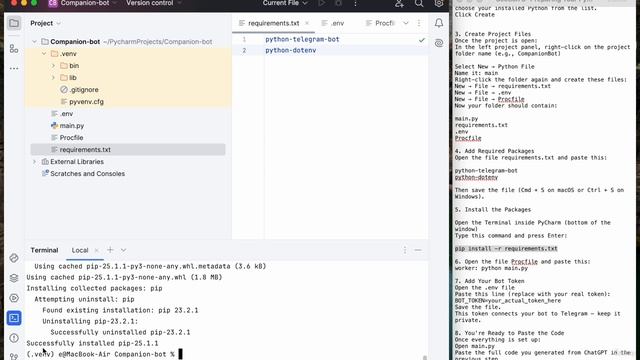Open more run actions menu
This screenshot has height=360, width=640.
point(355,3)
